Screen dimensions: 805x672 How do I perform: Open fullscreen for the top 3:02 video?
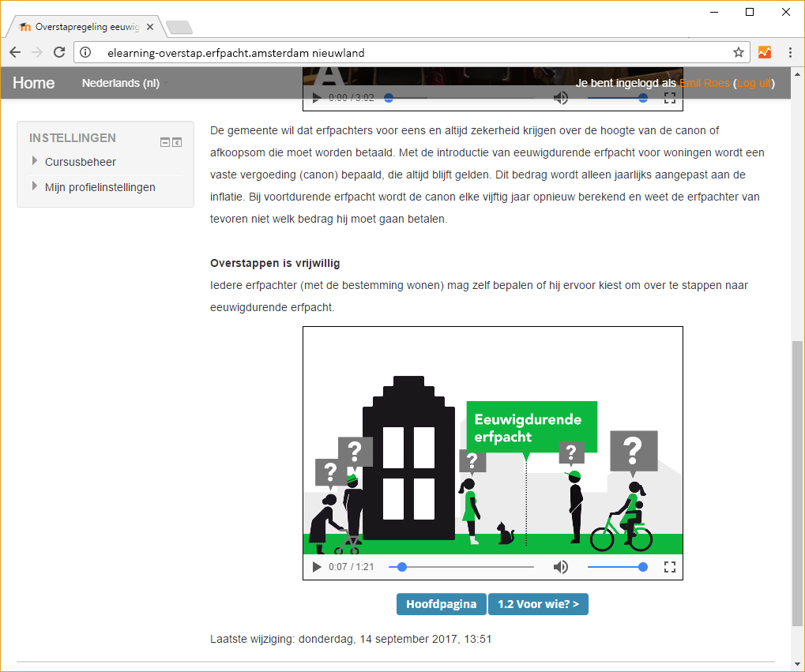(669, 98)
